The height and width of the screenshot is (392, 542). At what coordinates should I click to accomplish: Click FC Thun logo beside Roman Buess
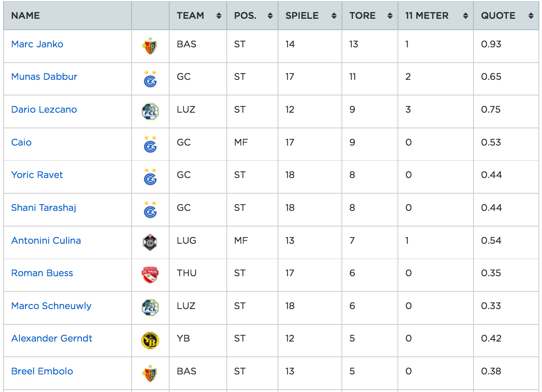tap(150, 275)
